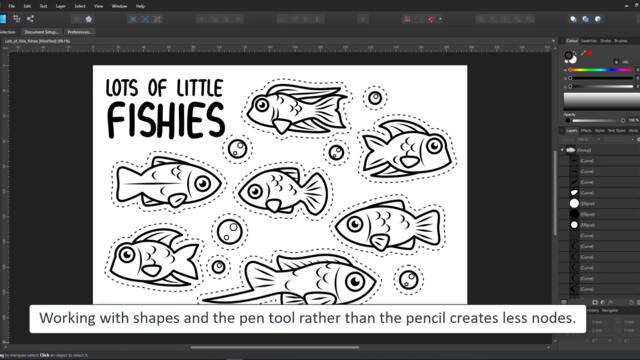Click the adjustments icon below Layers list
The width and height of the screenshot is (640, 360).
[603, 302]
